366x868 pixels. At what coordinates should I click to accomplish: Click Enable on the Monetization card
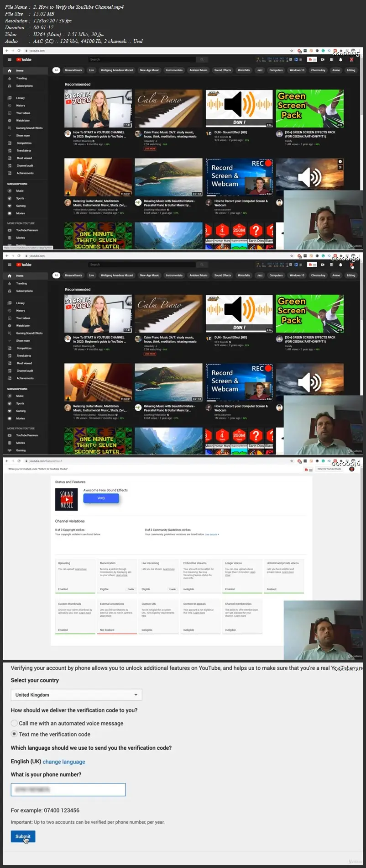(x=131, y=589)
